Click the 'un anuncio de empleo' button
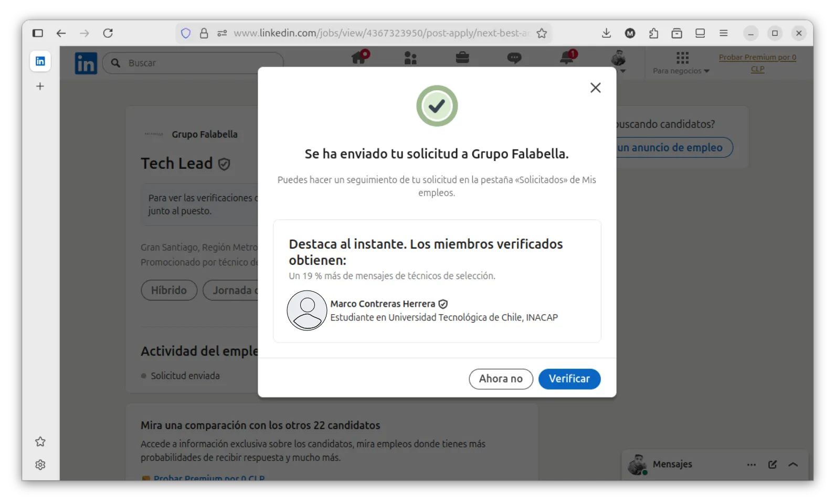 674,147
